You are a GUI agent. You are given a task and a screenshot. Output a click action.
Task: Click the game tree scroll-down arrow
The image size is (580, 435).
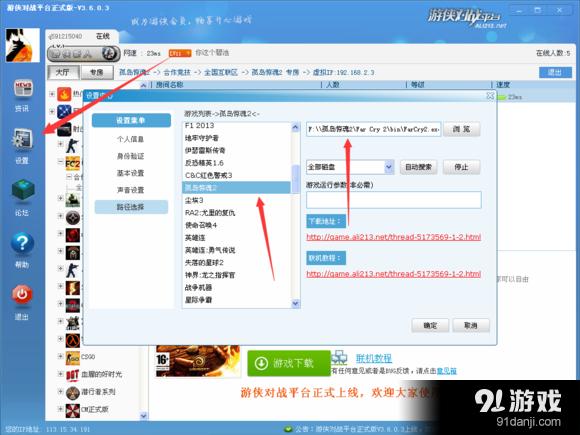pyautogui.click(x=144, y=415)
